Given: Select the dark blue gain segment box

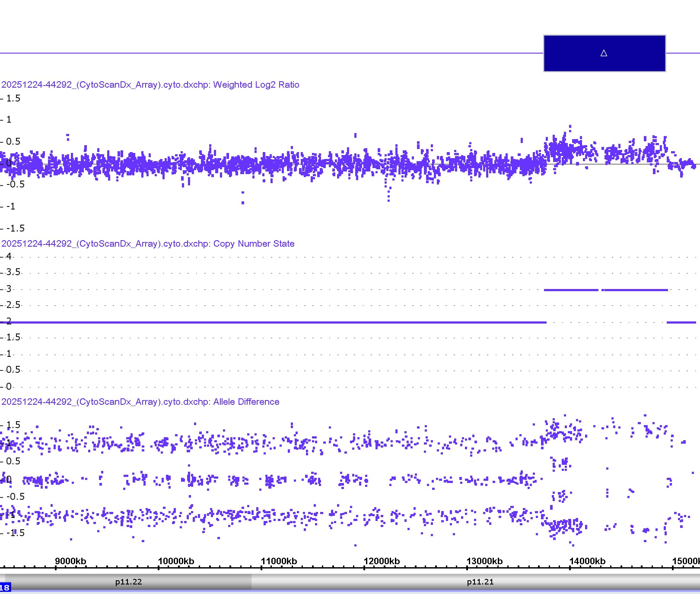Looking at the screenshot, I should point(605,54).
